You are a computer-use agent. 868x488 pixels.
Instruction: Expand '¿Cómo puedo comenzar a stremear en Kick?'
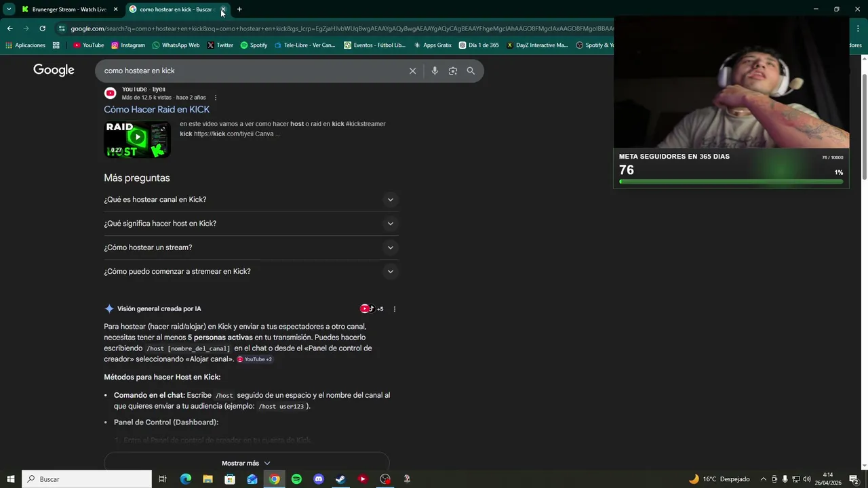click(251, 271)
